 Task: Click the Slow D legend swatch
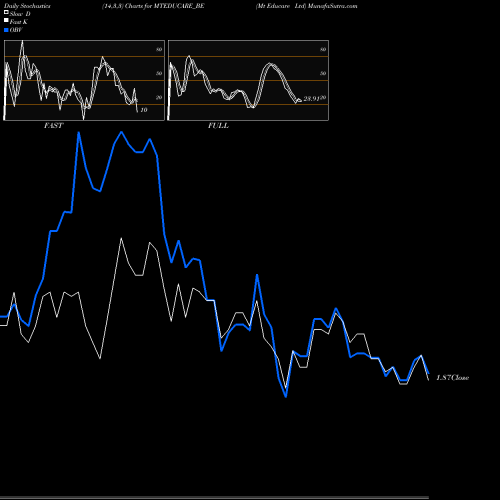[x=6, y=12]
